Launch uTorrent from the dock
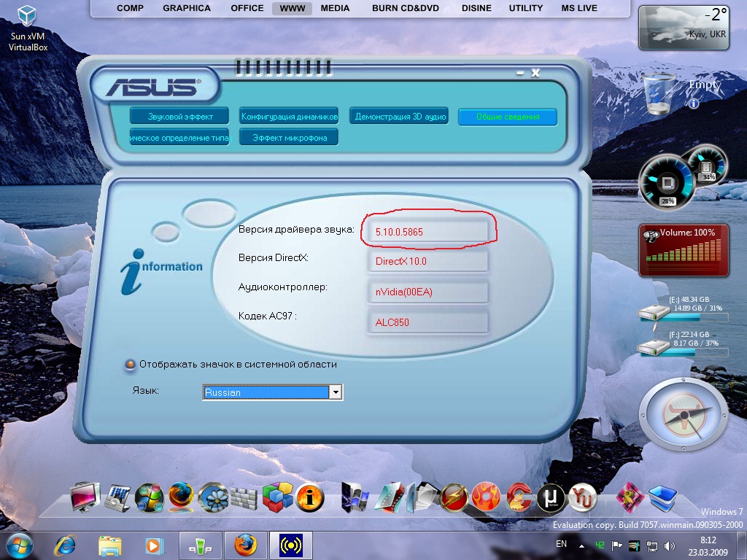Viewport: 747px width, 560px height. (551, 498)
